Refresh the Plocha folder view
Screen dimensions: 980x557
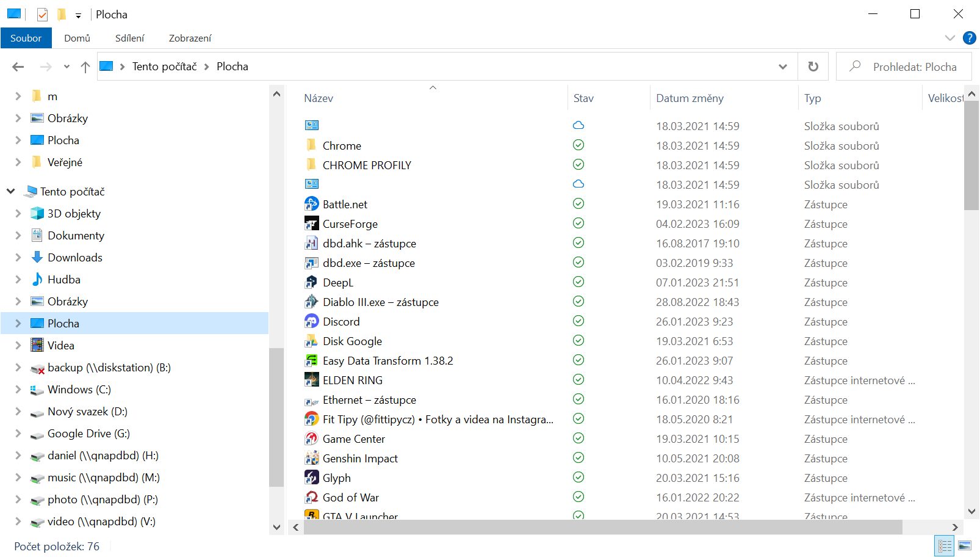tap(813, 67)
